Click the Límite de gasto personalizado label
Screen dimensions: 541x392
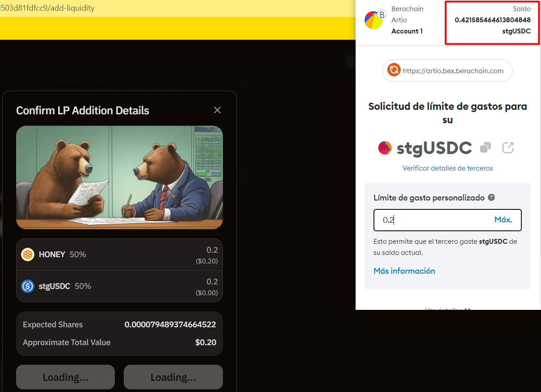[429, 197]
